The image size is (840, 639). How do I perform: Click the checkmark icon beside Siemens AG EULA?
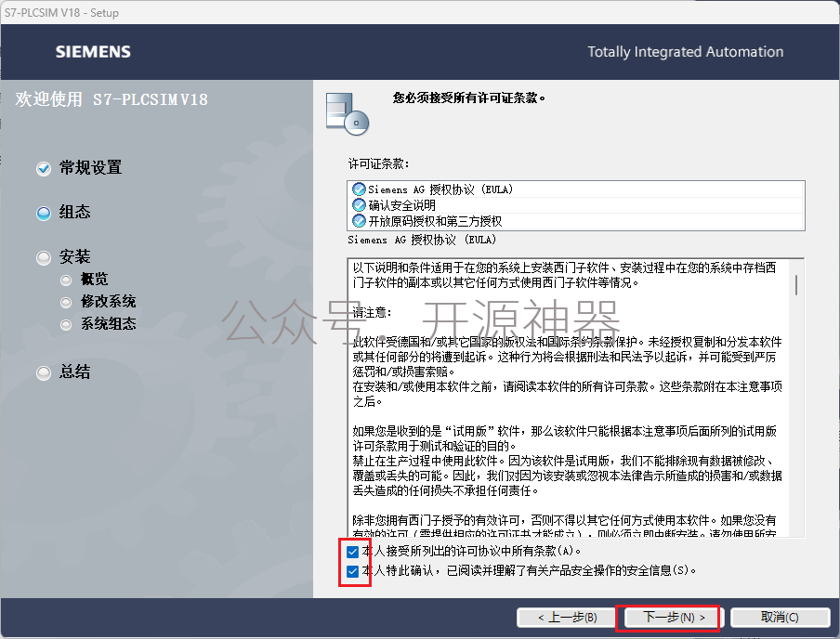pos(359,189)
